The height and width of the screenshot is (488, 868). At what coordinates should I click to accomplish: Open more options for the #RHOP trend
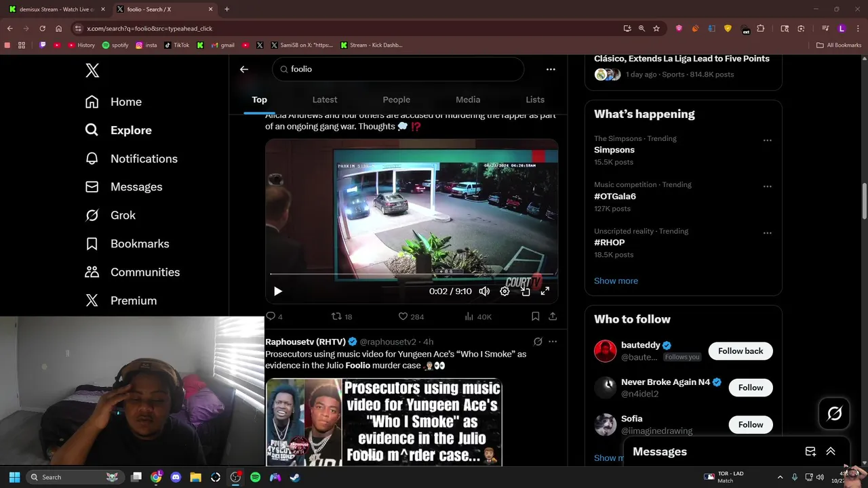tap(767, 233)
